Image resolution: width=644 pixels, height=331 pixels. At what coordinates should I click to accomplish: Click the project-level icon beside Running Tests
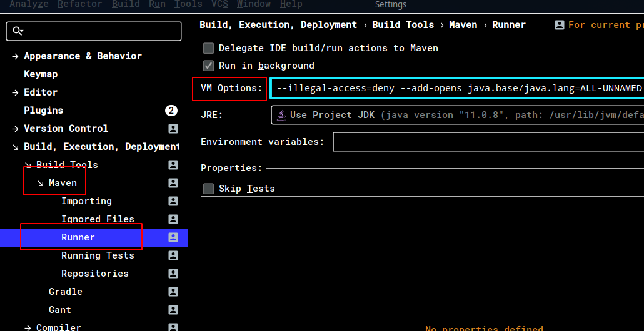(173, 255)
